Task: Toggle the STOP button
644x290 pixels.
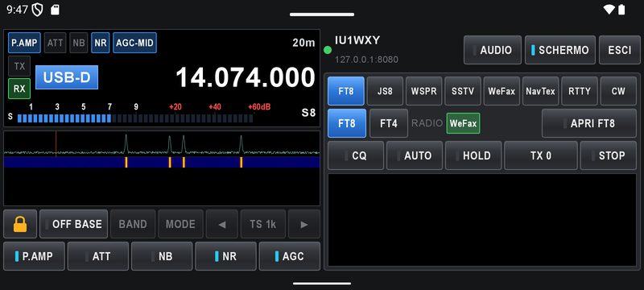Action: (609, 155)
